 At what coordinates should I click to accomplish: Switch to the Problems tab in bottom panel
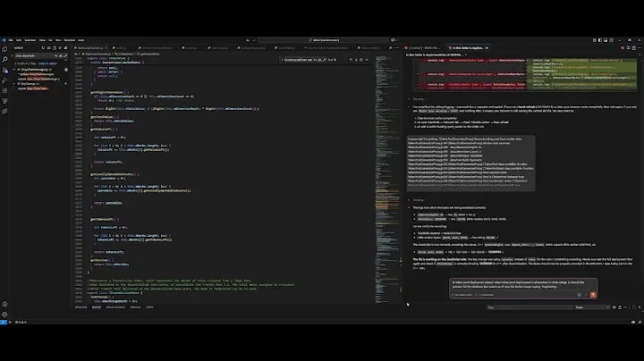pos(80,307)
